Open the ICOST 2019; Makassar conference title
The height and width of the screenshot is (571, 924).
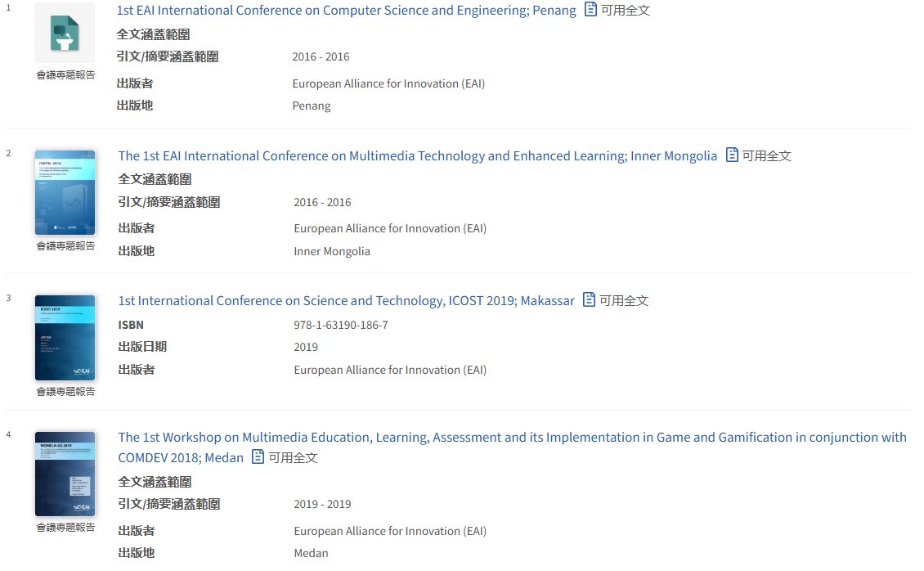pyautogui.click(x=346, y=301)
